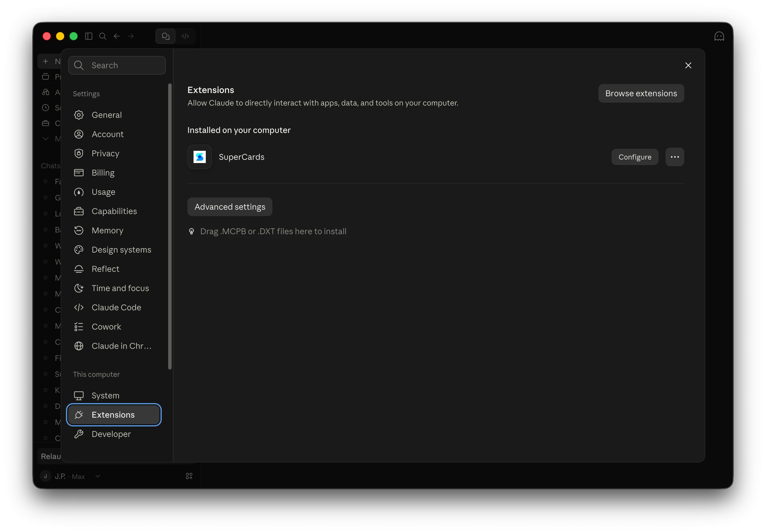Toggle the sidebar panel icon

88,36
